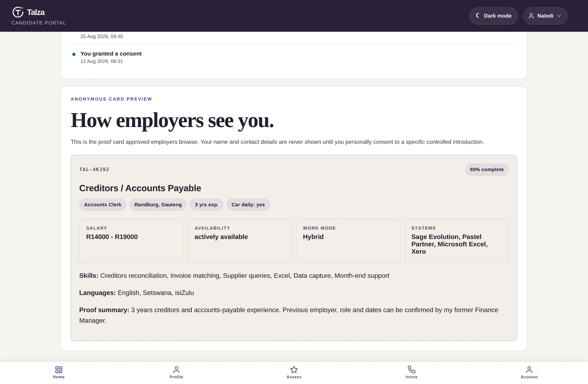
Task: Click the 25 Aug 2026, 09:40 timestamp
Action: tap(102, 36)
